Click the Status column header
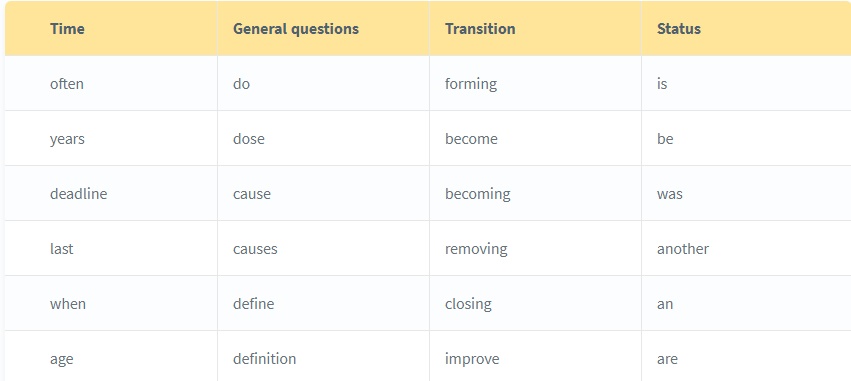851x381 pixels. click(x=746, y=28)
